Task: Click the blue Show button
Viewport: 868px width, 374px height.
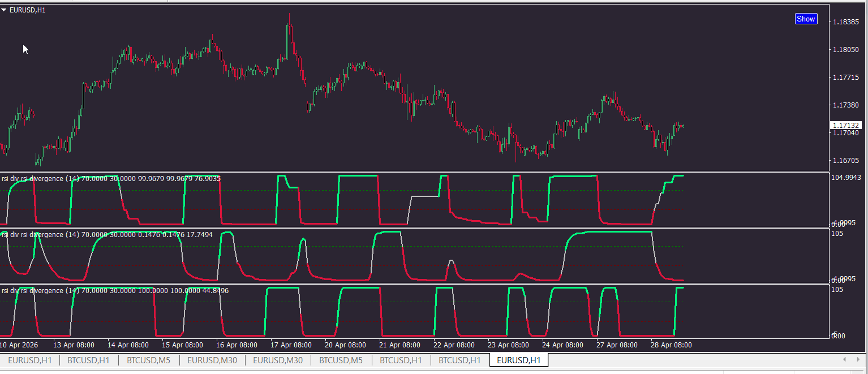Action: coord(806,19)
